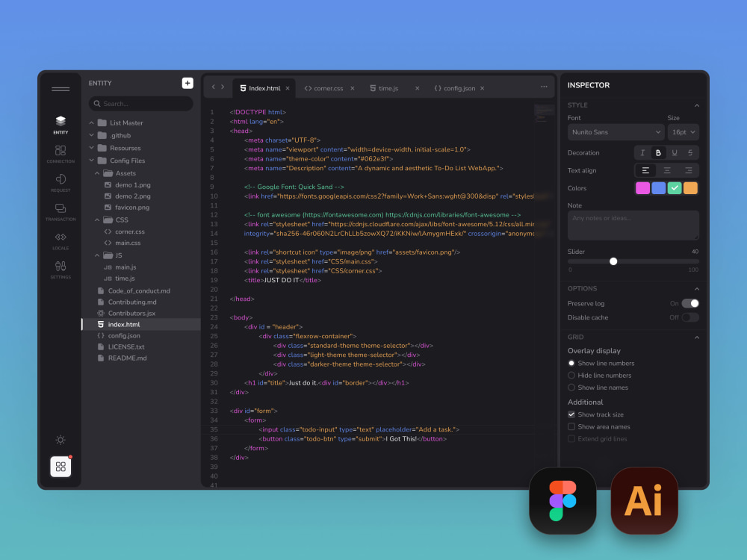Collapse the STYLE section
Viewport: 747px width, 560px height.
697,105
